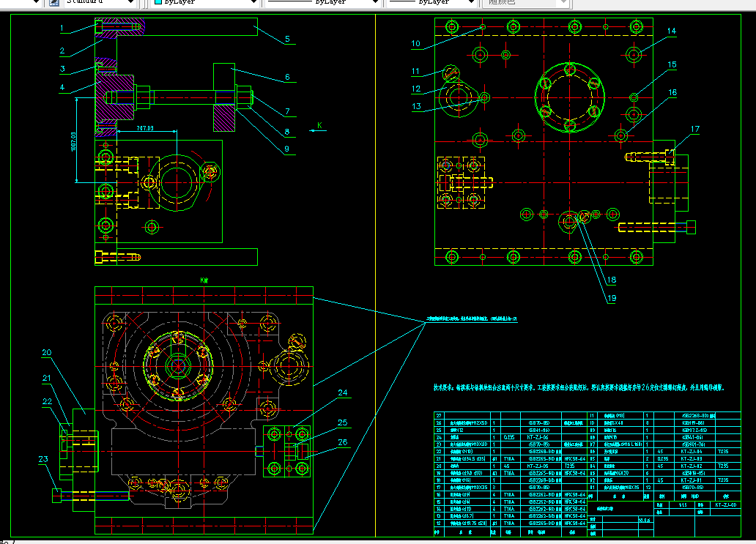
Task: Open the ByLayer lineweight dropdown
Action: 471,2
